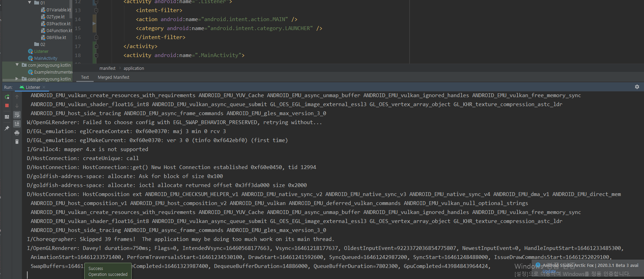The height and width of the screenshot is (279, 644).
Task: Toggle soft-wrap in console output
Action: pyautogui.click(x=17, y=115)
